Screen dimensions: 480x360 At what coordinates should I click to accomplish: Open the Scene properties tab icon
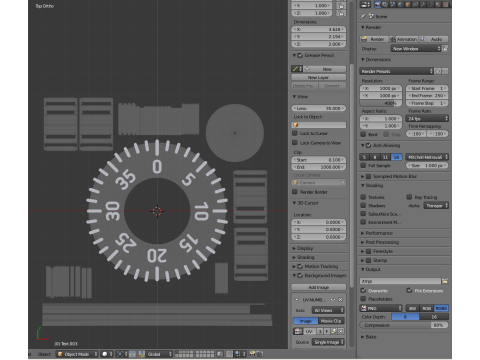[393, 4]
